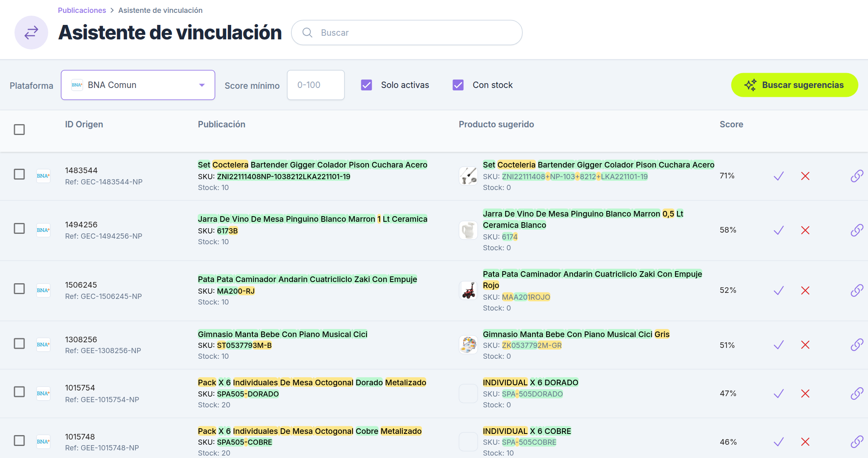Click link icon for ID 1308256
The image size is (868, 458).
(857, 345)
